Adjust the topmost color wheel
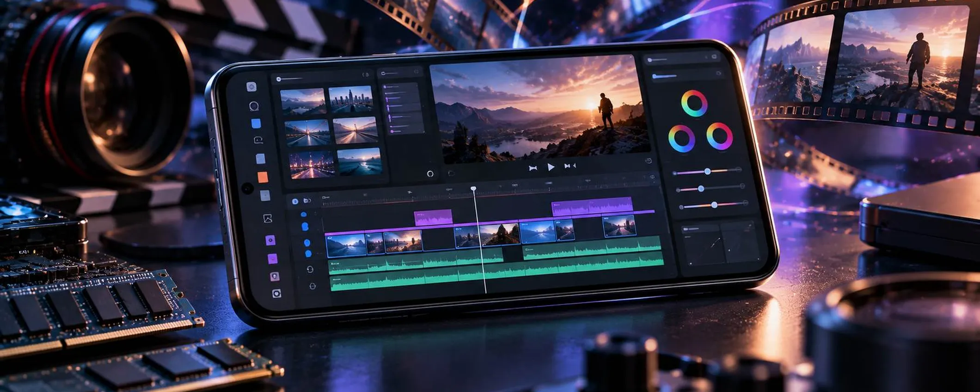The width and height of the screenshot is (980, 392). pyautogui.click(x=694, y=103)
